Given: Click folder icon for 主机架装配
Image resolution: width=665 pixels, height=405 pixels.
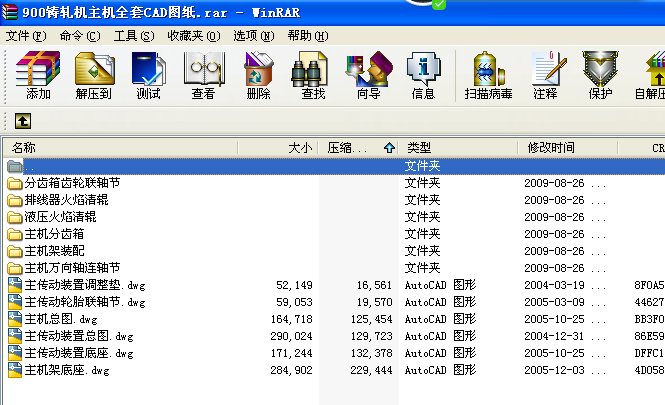Looking at the screenshot, I should point(15,251).
